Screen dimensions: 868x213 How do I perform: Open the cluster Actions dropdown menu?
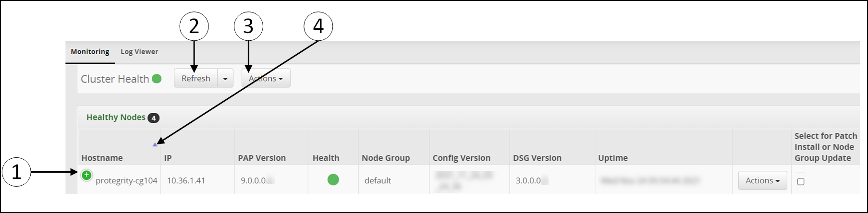click(x=266, y=78)
